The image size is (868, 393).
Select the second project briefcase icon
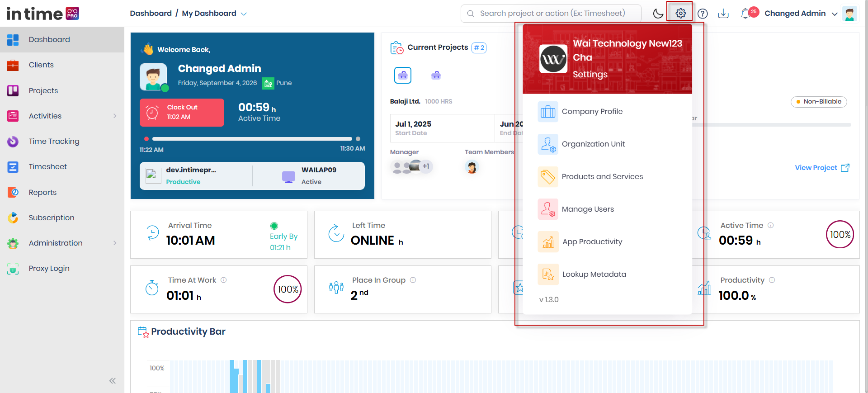click(436, 75)
